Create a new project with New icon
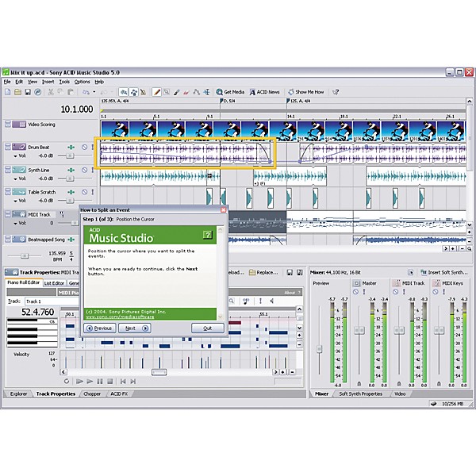 click(x=8, y=92)
